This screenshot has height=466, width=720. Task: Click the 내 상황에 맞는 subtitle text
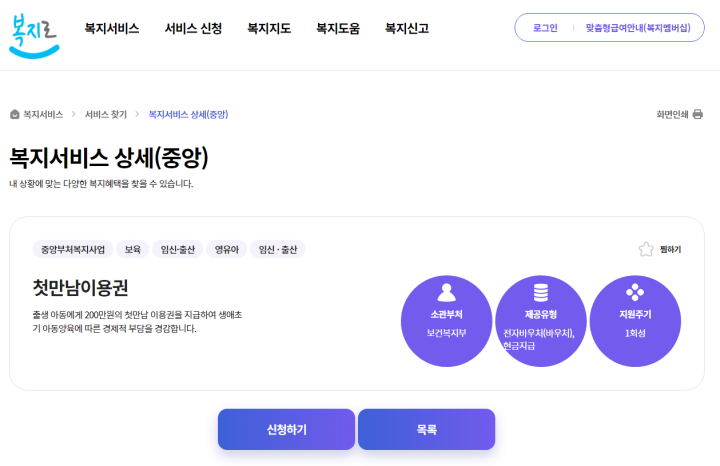[x=101, y=184]
